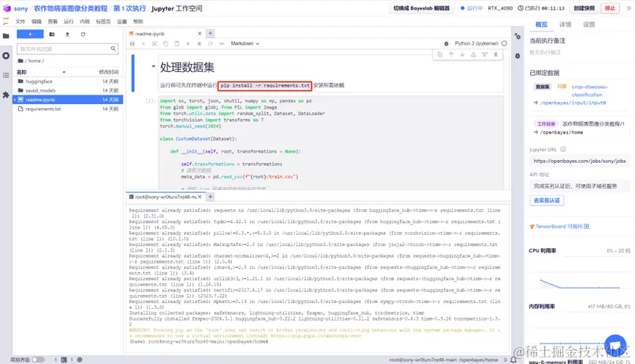Click the blue new launcher plus button
This screenshot has width=635, height=364.
tap(30, 34)
